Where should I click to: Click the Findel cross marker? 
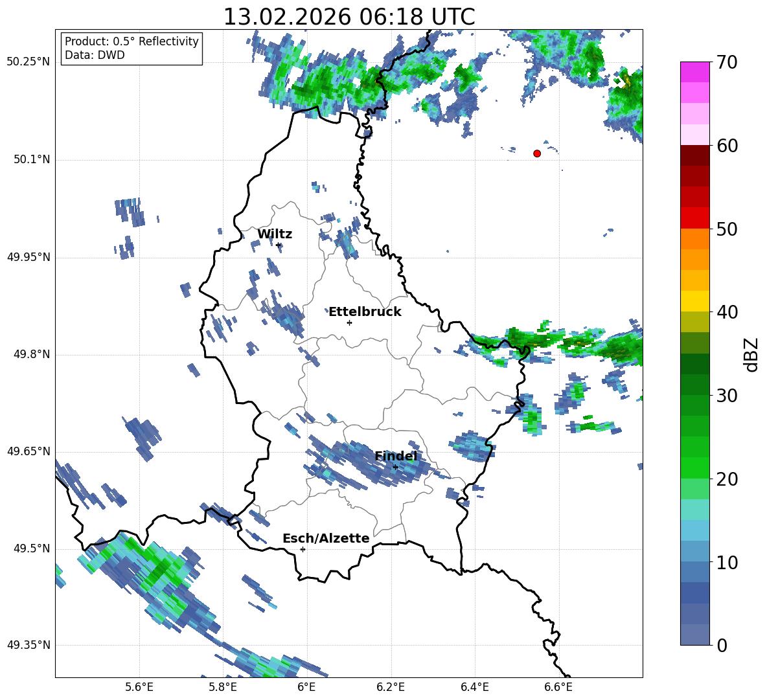[395, 468]
